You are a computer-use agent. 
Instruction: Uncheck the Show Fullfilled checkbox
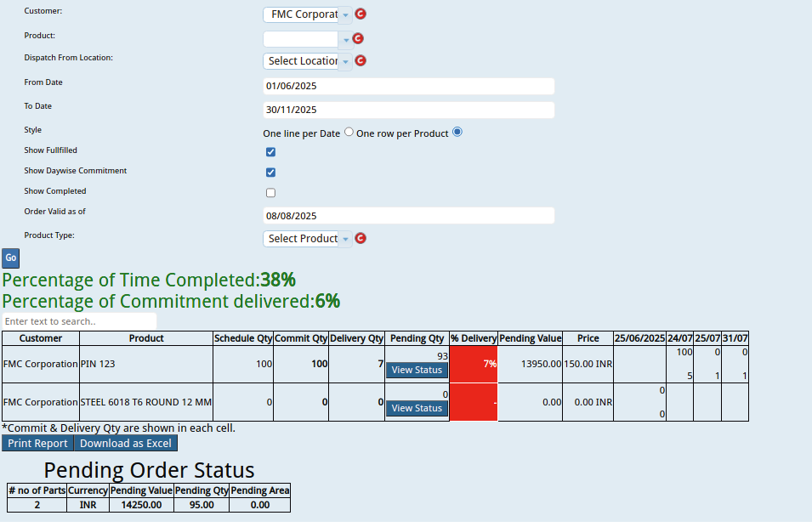[x=270, y=152]
